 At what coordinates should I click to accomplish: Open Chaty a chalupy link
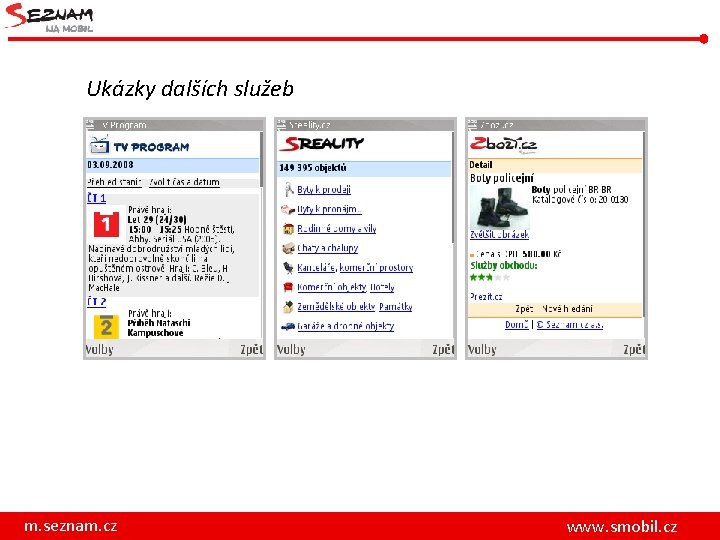(x=327, y=248)
